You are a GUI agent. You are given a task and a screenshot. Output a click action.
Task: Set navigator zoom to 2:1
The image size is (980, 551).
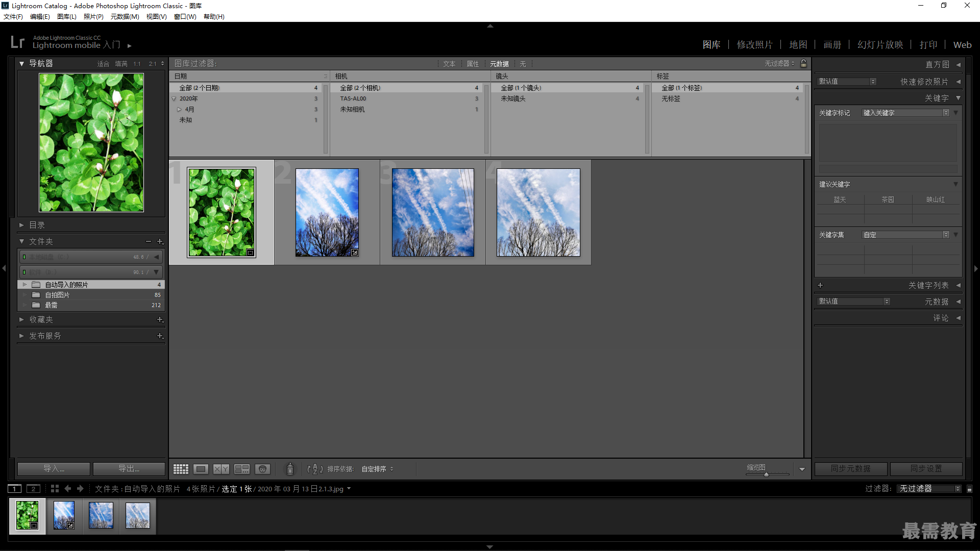(152, 64)
